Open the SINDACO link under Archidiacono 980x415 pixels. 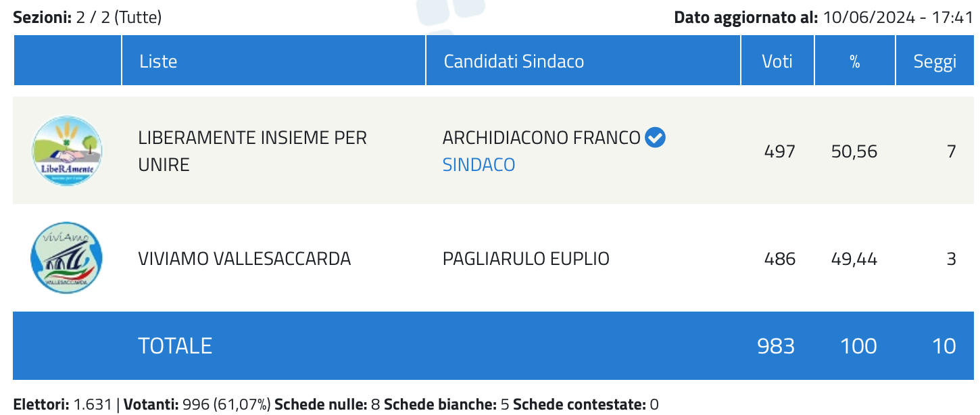pyautogui.click(x=479, y=164)
